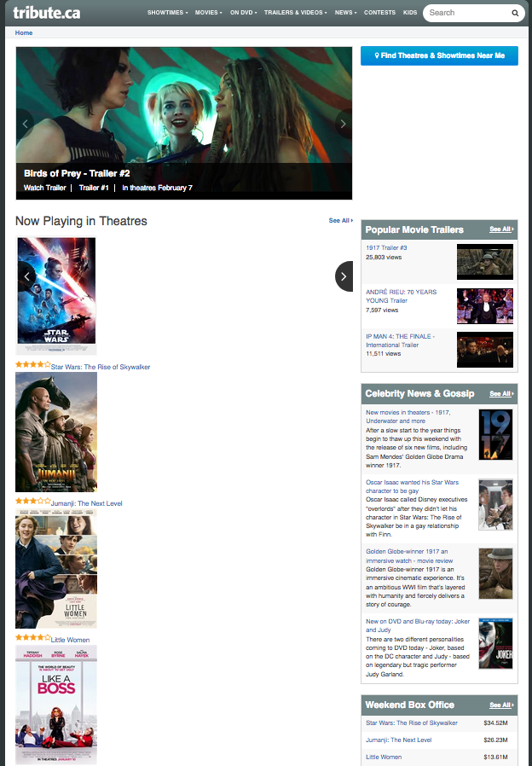Click the search magnifier icon
Image resolution: width=532 pixels, height=766 pixels.
(x=514, y=13)
